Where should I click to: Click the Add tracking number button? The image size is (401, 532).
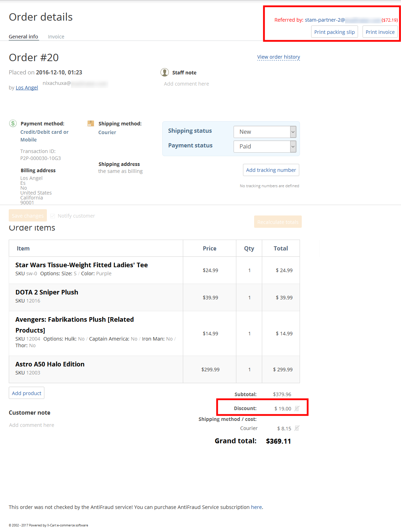271,170
